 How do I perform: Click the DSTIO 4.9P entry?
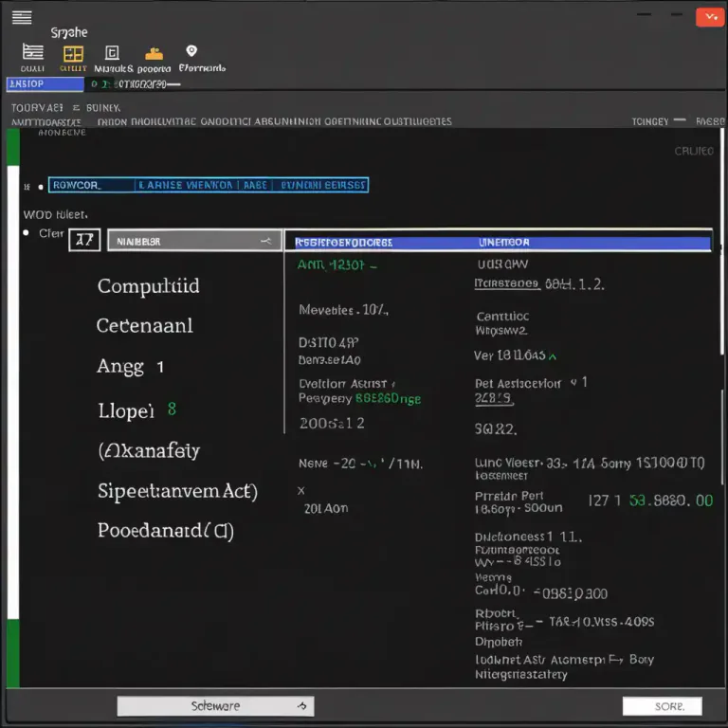click(328, 342)
